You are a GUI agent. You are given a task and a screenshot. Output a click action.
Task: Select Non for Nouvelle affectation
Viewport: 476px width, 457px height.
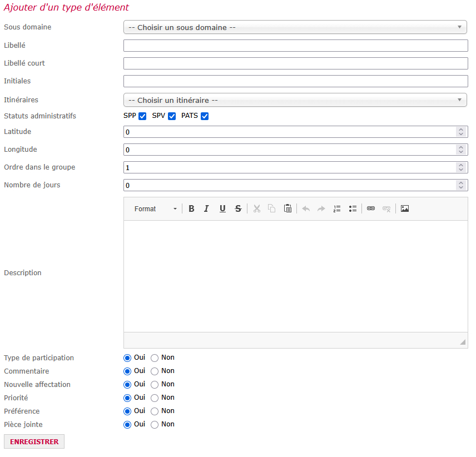pos(155,385)
